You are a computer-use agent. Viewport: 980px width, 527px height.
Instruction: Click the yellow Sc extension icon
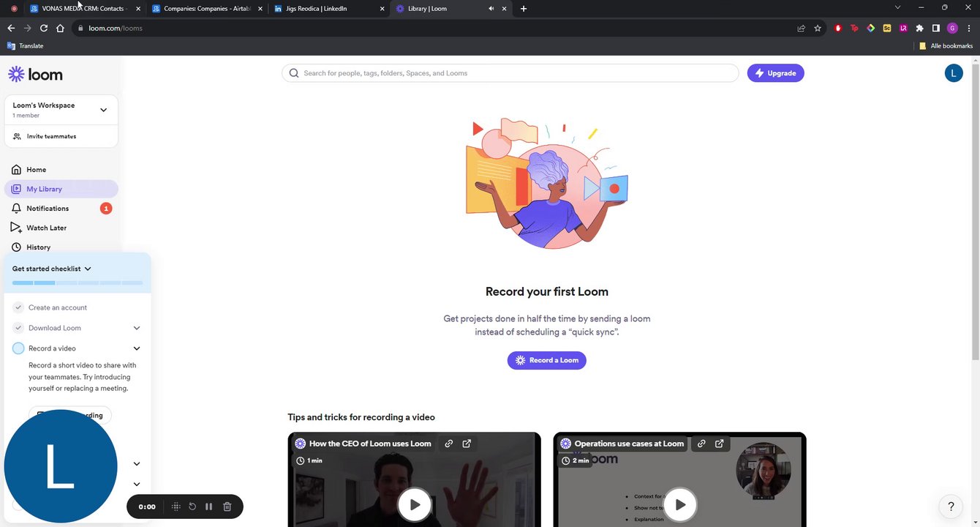click(887, 28)
